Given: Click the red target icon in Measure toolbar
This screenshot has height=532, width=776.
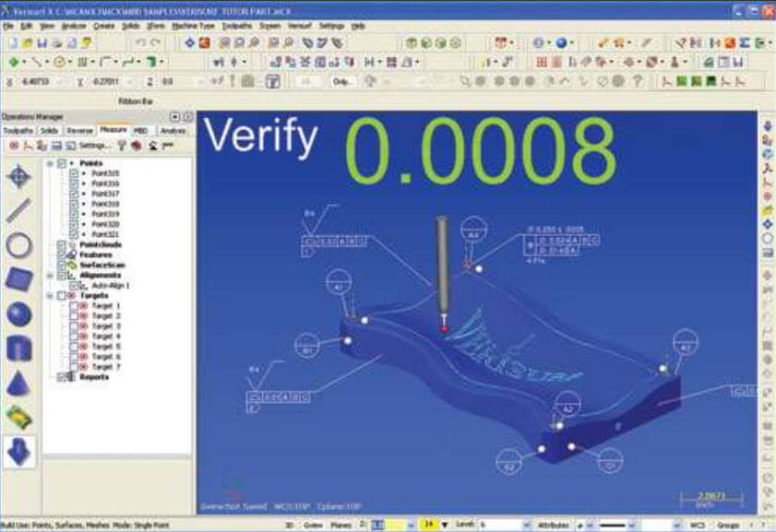Looking at the screenshot, I should [15, 146].
